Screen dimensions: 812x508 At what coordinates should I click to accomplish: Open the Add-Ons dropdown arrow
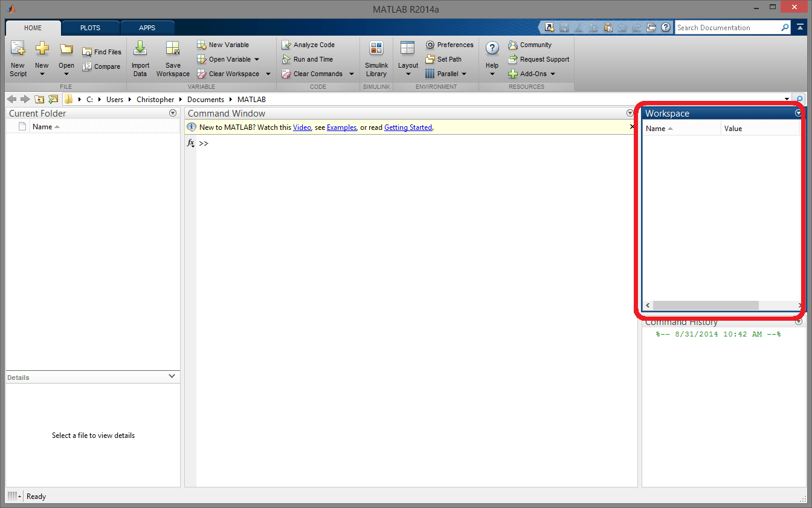552,74
